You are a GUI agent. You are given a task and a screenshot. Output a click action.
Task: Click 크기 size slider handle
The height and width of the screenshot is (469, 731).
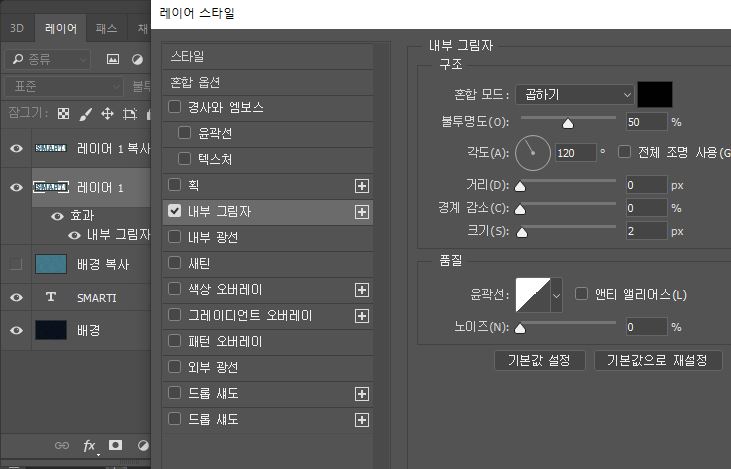point(522,232)
